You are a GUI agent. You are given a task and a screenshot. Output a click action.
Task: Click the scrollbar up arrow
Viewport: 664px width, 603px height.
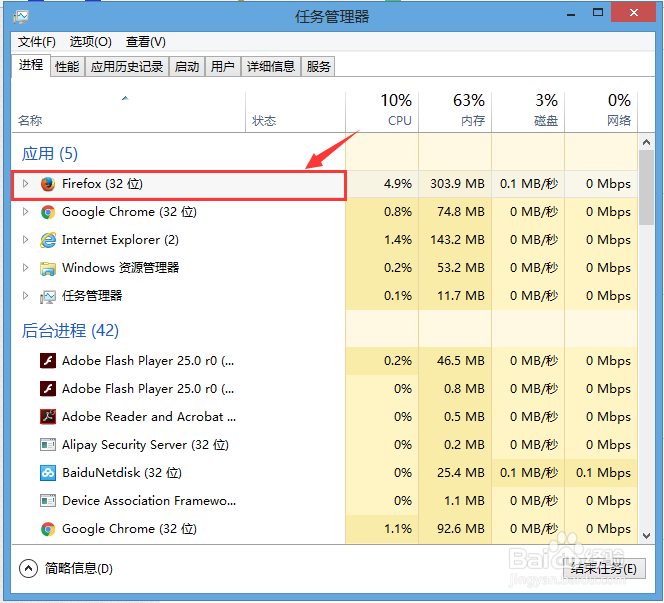point(646,142)
